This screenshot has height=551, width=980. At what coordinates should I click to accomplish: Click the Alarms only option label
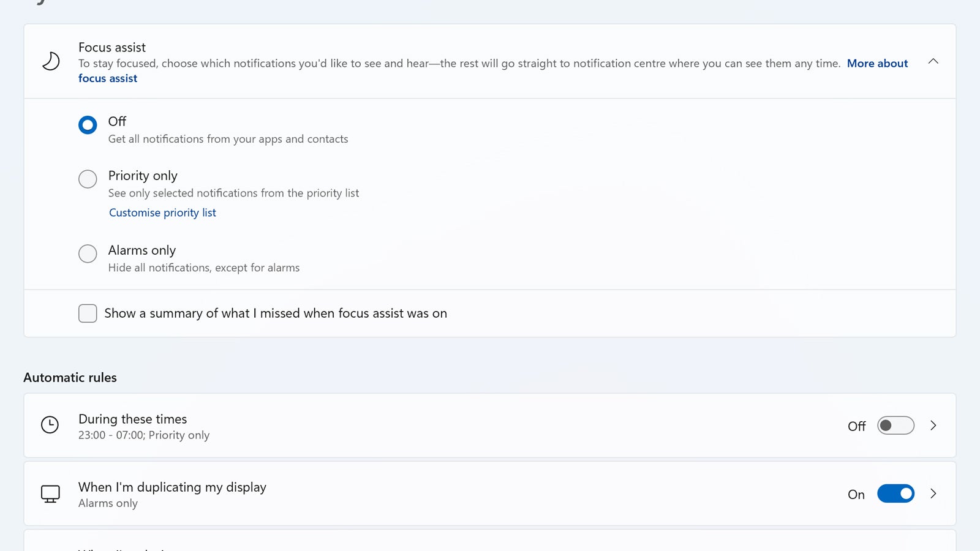point(142,250)
